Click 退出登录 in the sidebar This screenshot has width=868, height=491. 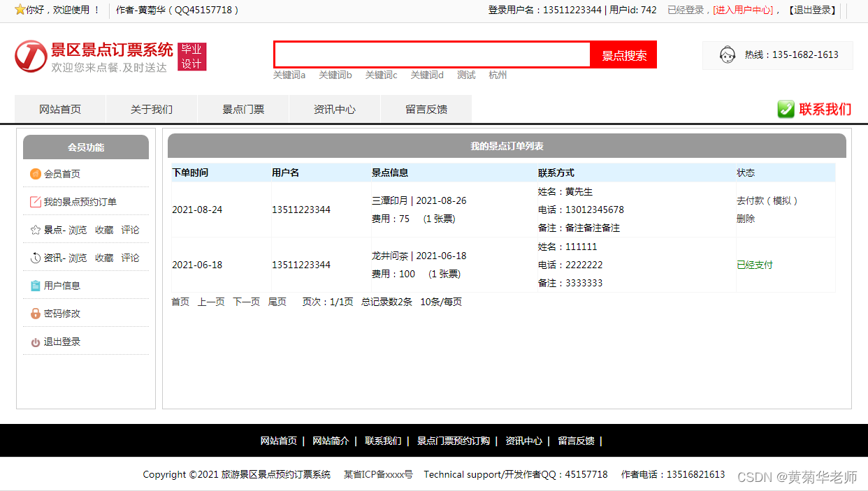(62, 342)
